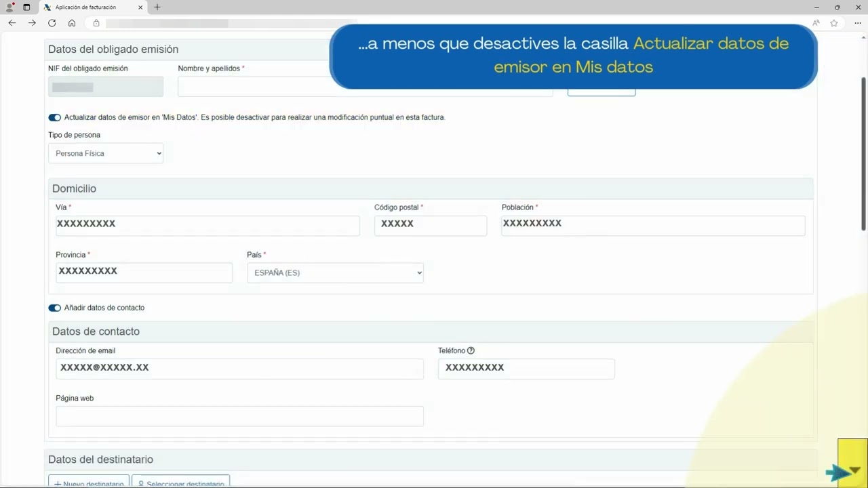Open the read aloud icon
Screen dimensions: 868x488
816,23
